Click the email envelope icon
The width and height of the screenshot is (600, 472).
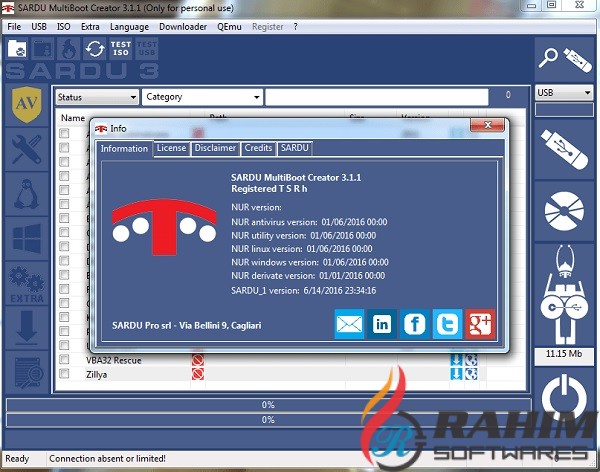pyautogui.click(x=349, y=324)
